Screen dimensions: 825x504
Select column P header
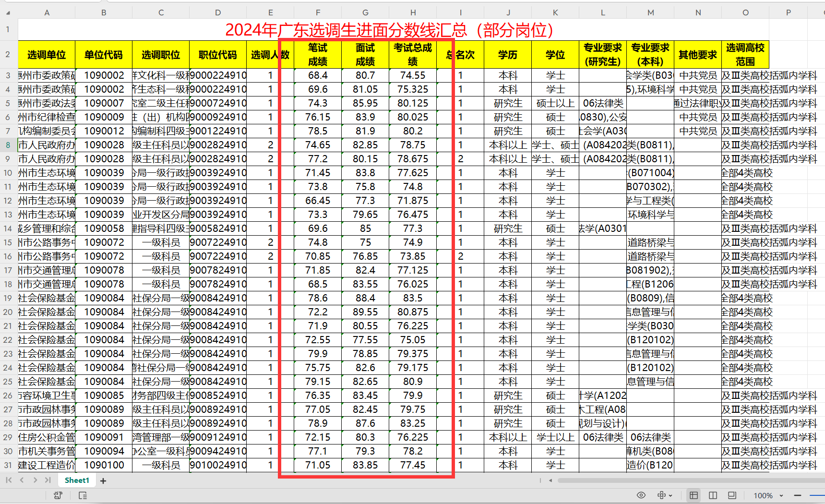click(789, 13)
